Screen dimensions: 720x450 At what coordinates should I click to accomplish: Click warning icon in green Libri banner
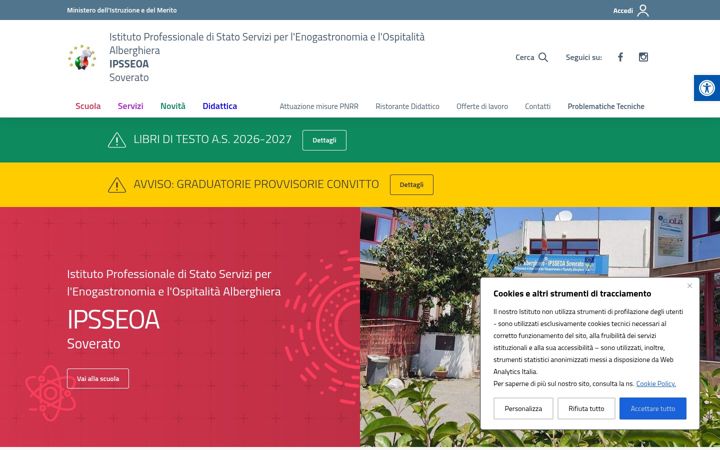pos(117,140)
